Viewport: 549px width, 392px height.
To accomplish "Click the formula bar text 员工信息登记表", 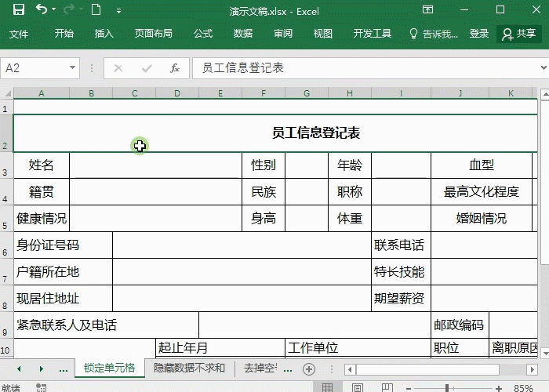I will coord(242,68).
